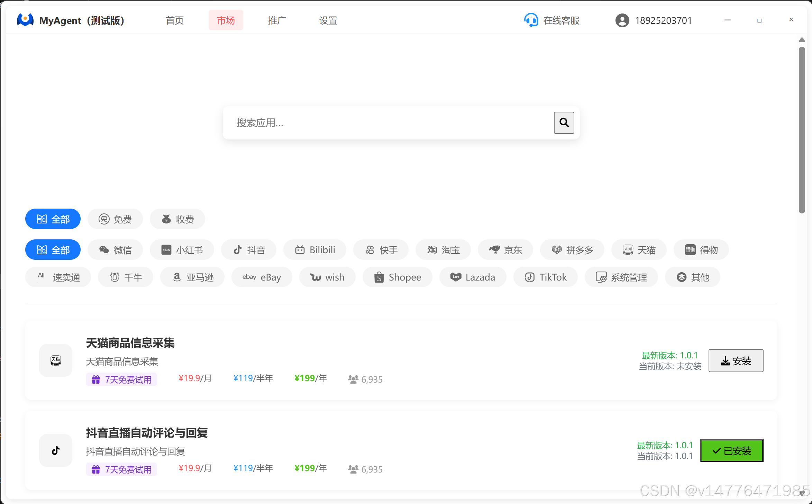This screenshot has height=504, width=812.
Task: Click 当前版本: 1.0.1 label
Action: coord(665,456)
